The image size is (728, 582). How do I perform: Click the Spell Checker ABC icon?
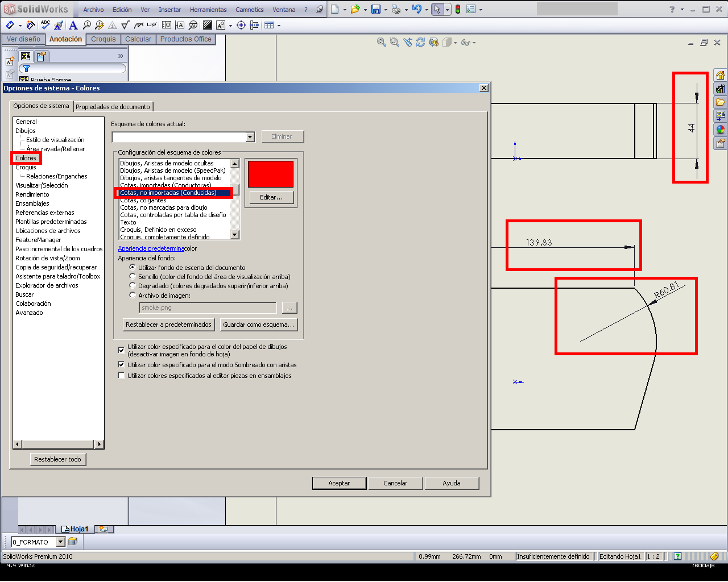(x=45, y=25)
